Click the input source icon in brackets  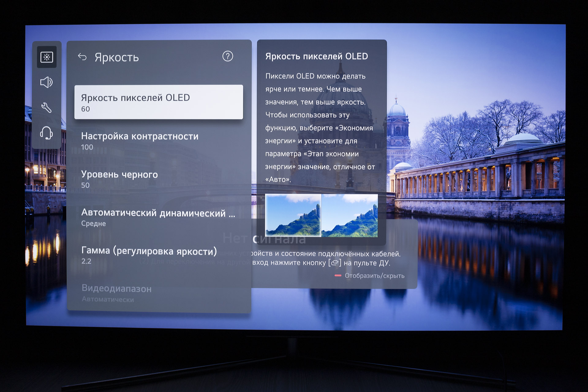click(x=334, y=263)
